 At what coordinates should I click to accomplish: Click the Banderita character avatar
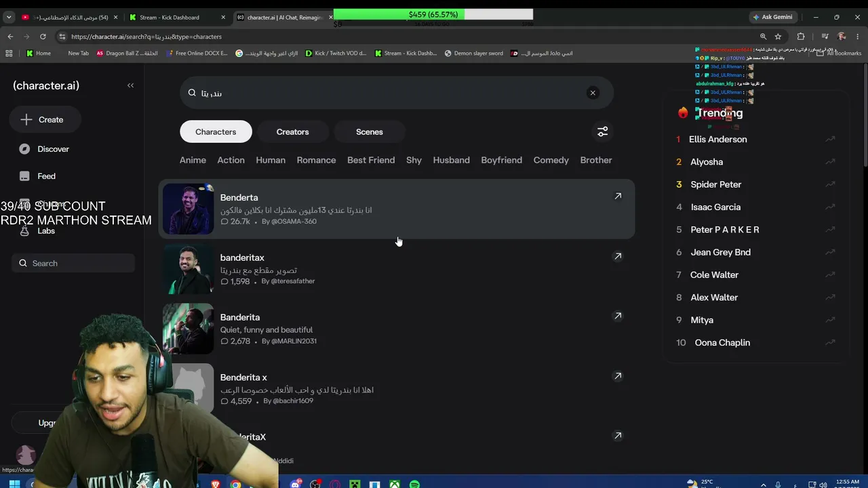click(188, 328)
